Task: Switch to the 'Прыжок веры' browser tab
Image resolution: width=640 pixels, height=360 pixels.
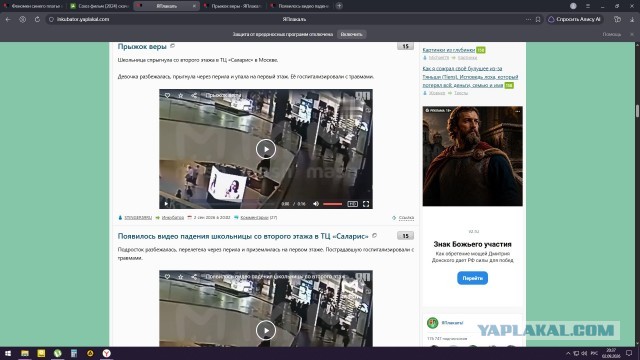Action: pos(233,6)
